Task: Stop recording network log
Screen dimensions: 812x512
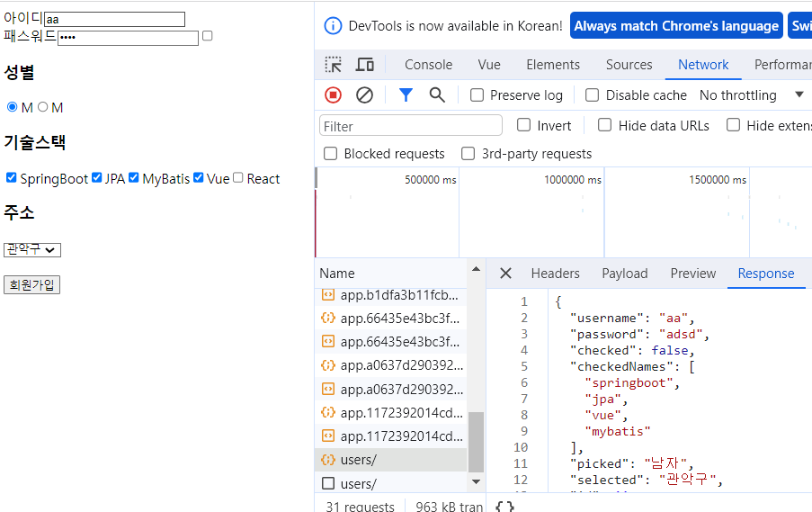Action: (333, 95)
